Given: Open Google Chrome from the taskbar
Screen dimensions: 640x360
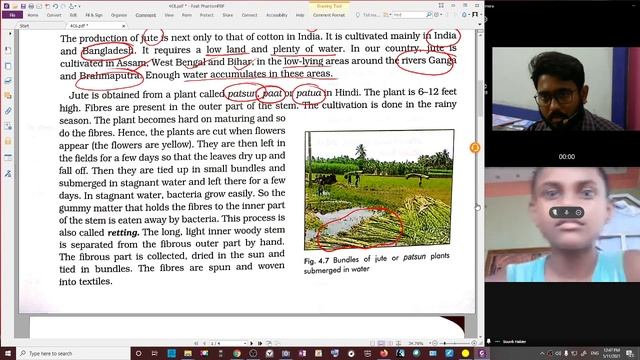Looking at the screenshot, I should point(236,353).
